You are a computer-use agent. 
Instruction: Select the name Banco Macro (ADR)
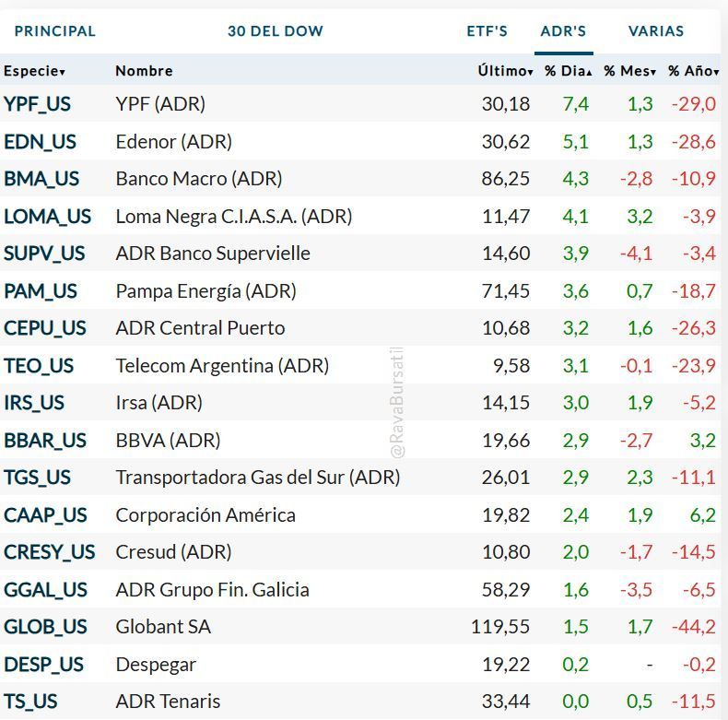pos(199,179)
